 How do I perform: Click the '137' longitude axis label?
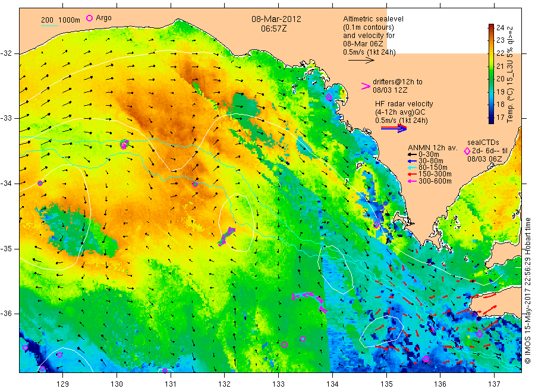(x=494, y=384)
